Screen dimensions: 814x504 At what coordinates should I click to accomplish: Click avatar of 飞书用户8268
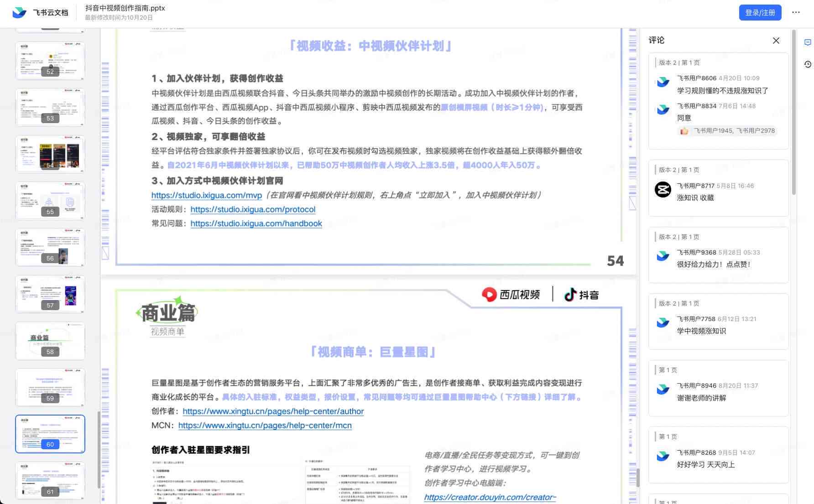pos(663,457)
